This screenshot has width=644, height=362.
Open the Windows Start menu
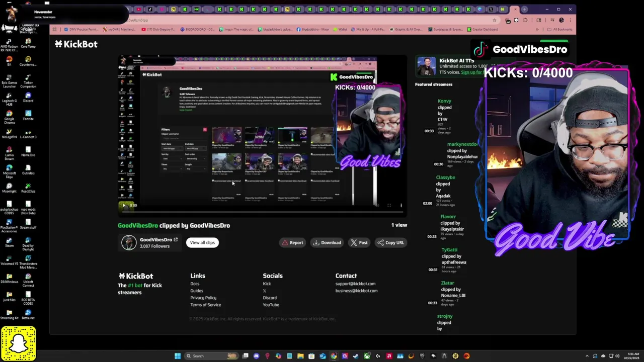click(x=178, y=356)
